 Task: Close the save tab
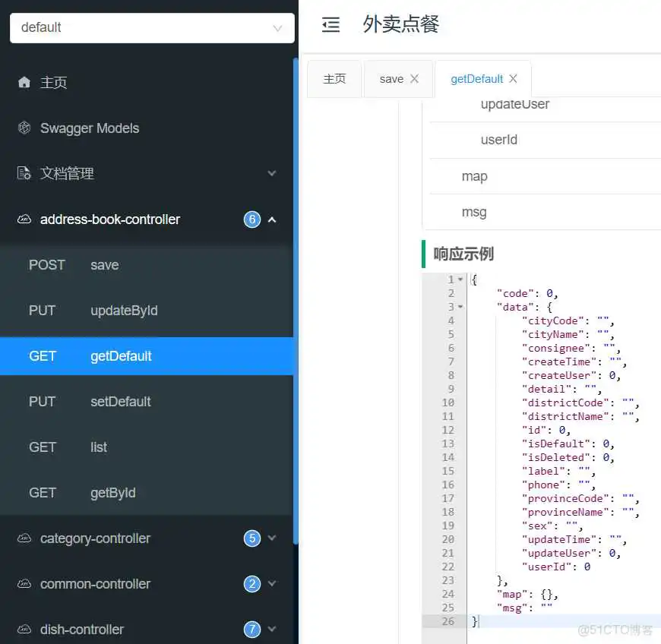click(x=414, y=79)
